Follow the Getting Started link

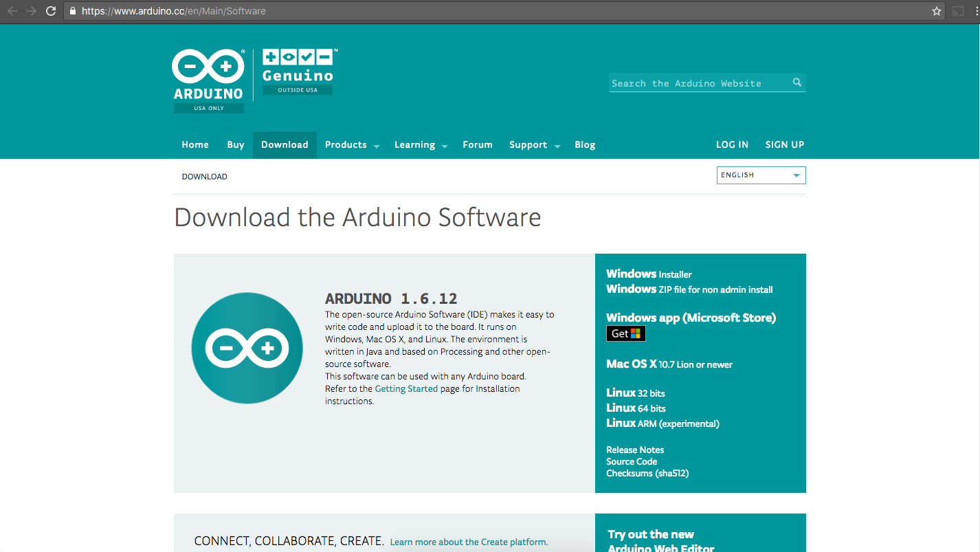click(x=406, y=389)
